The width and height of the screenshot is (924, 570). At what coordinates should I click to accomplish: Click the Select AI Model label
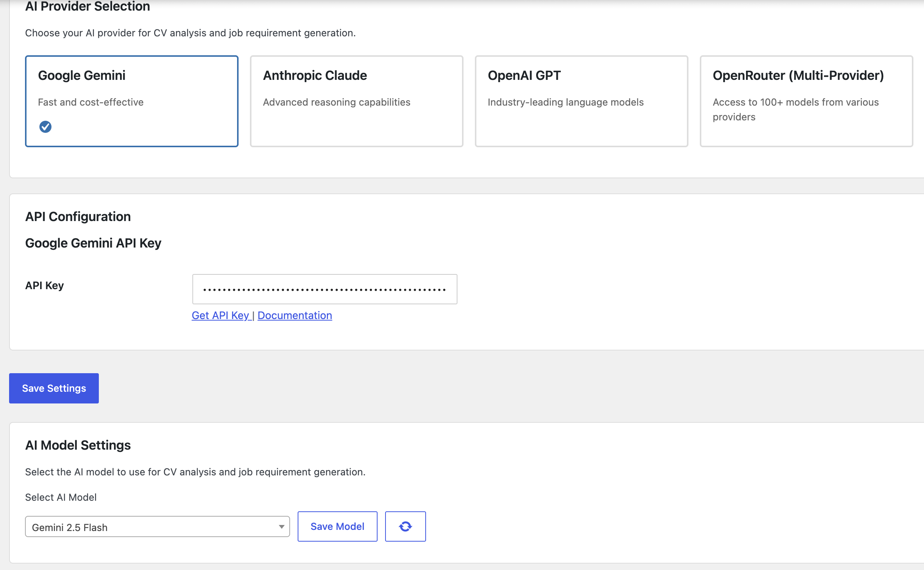[61, 497]
